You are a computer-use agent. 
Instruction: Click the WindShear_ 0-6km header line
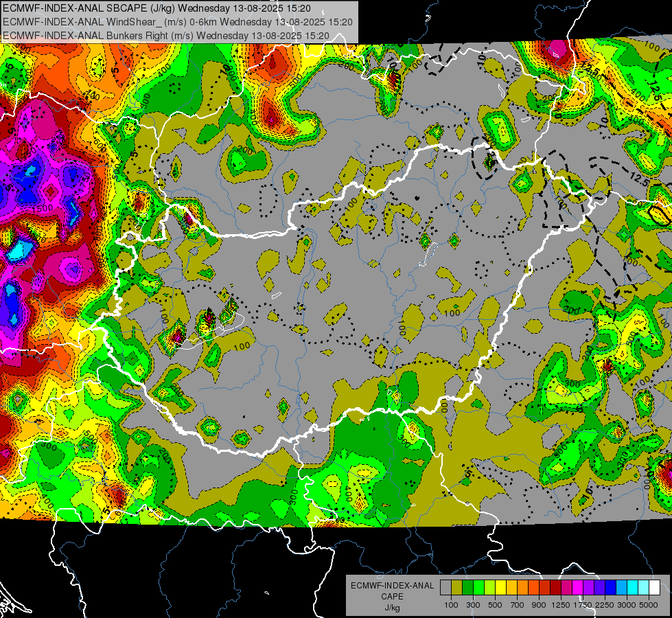click(x=177, y=22)
